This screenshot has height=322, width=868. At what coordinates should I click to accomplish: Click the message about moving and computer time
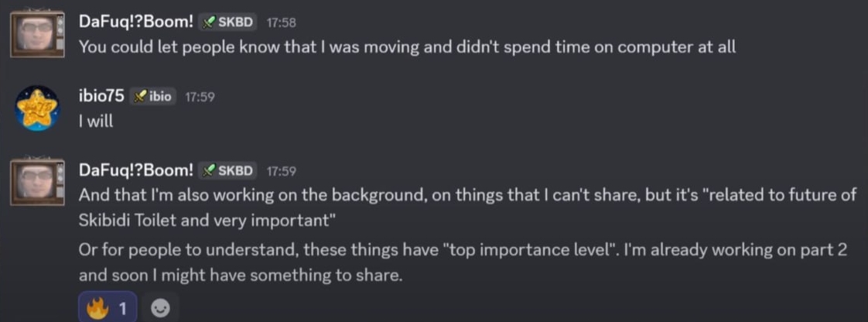407,46
